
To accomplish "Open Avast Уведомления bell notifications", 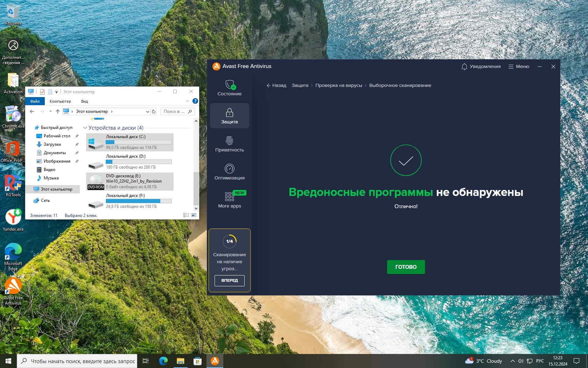I will (x=481, y=66).
